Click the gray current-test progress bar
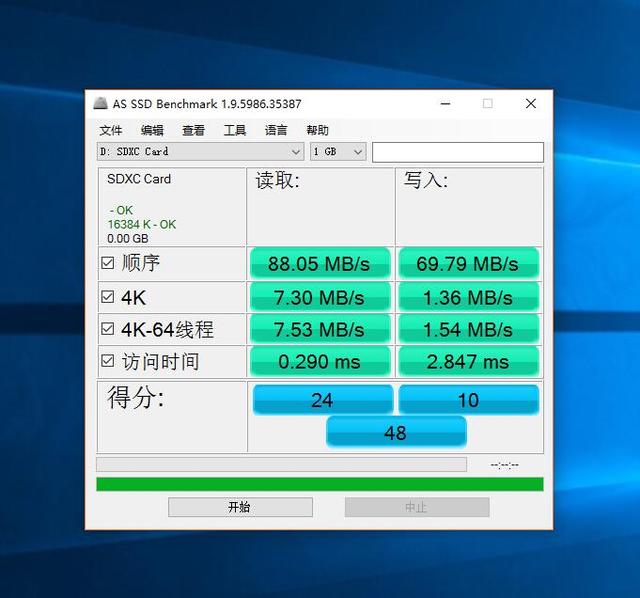 281,465
